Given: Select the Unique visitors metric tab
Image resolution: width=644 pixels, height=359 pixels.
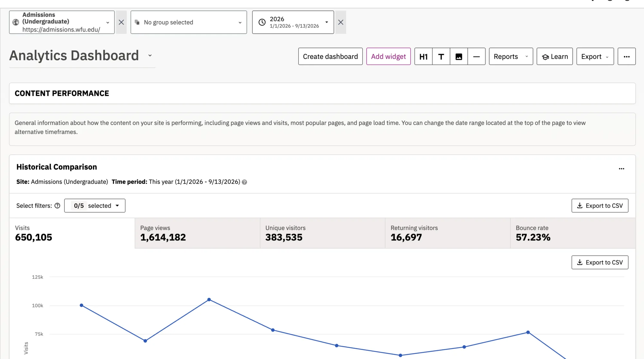Looking at the screenshot, I should 323,233.
